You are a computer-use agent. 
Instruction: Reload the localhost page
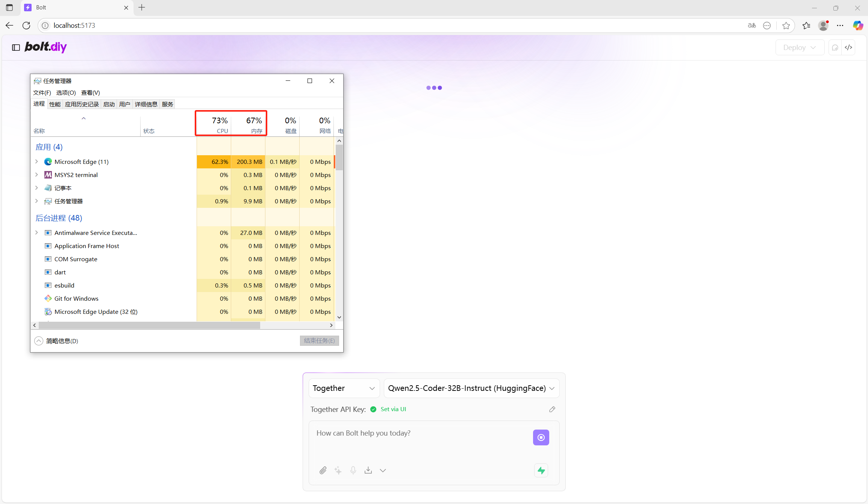point(26,25)
